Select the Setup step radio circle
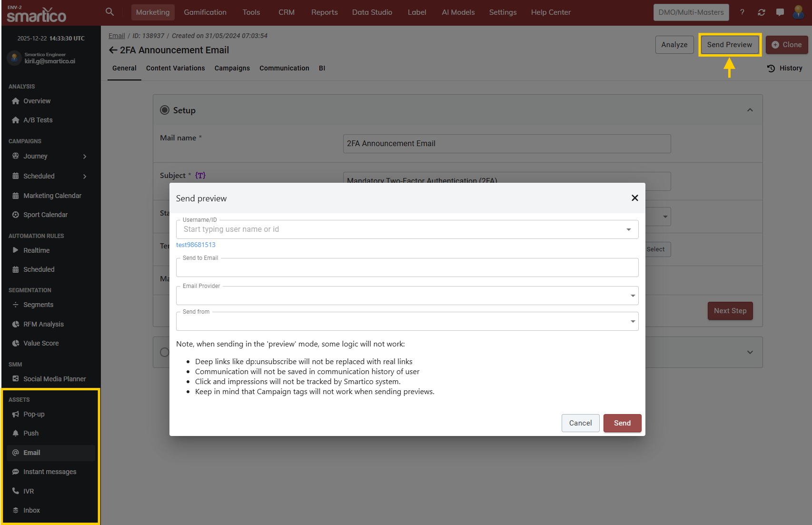The image size is (812, 525). point(165,110)
